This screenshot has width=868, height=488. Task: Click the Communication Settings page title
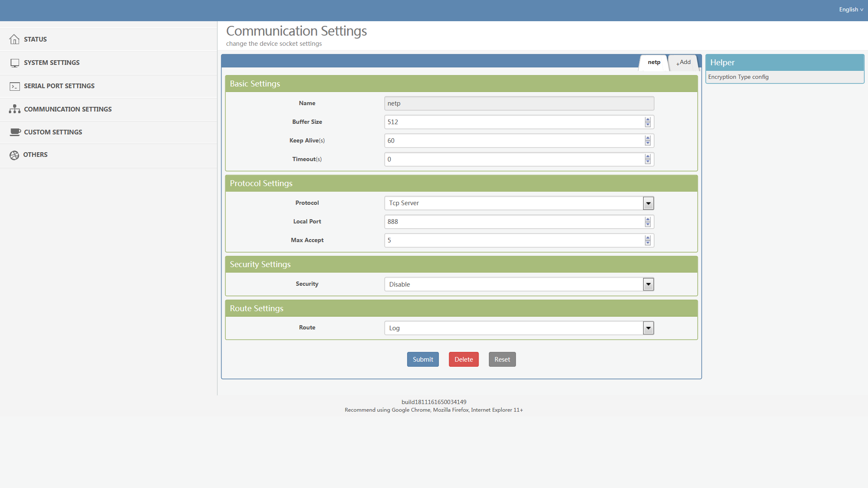(x=297, y=31)
